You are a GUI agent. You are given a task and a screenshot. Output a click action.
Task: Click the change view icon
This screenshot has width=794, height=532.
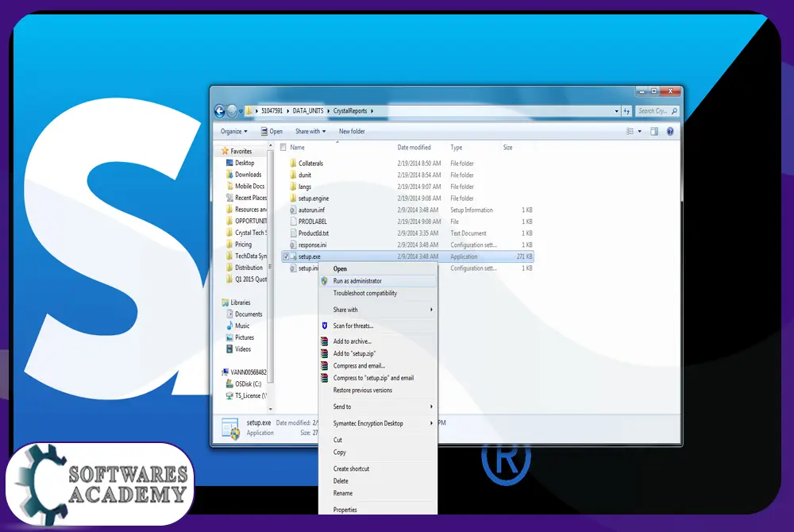(x=630, y=132)
